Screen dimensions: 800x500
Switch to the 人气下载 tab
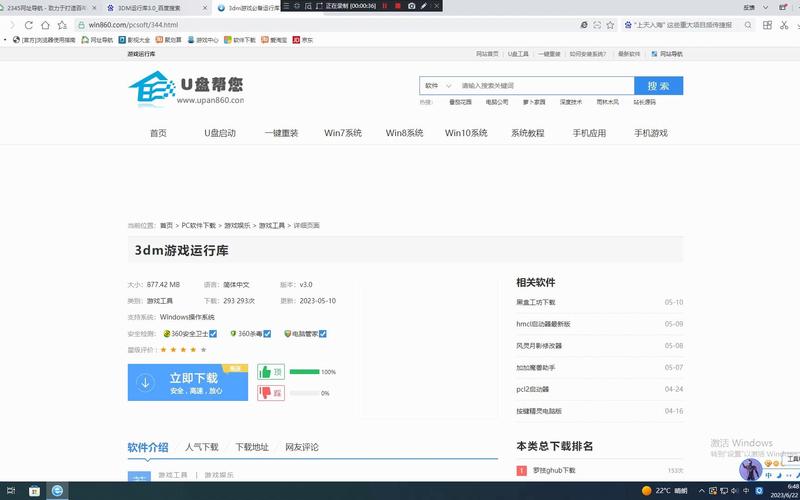click(x=202, y=447)
